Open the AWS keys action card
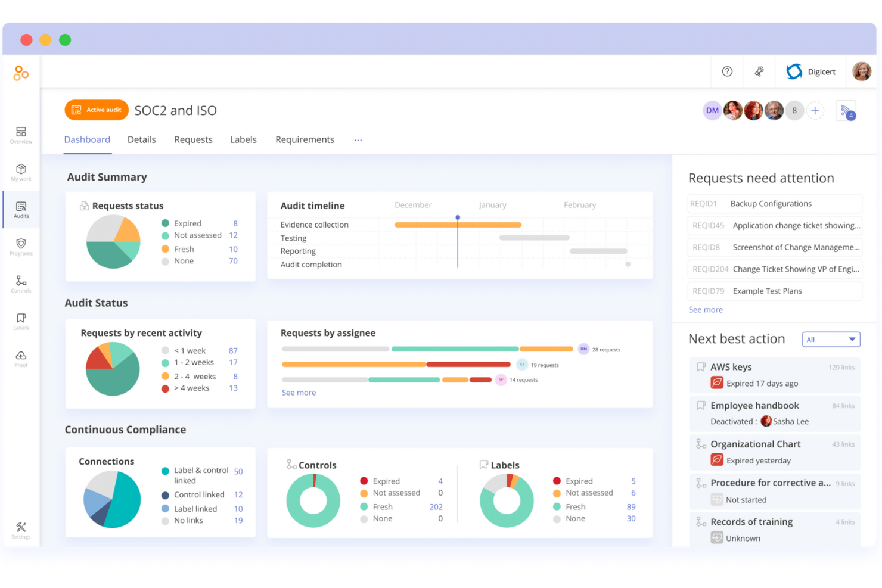Viewport: 882px width, 588px height. tap(775, 375)
